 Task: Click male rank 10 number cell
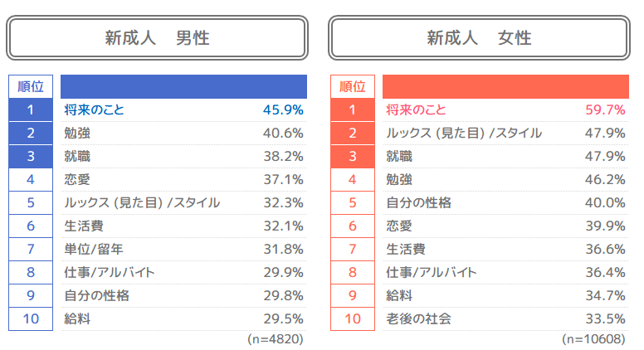[x=31, y=318]
